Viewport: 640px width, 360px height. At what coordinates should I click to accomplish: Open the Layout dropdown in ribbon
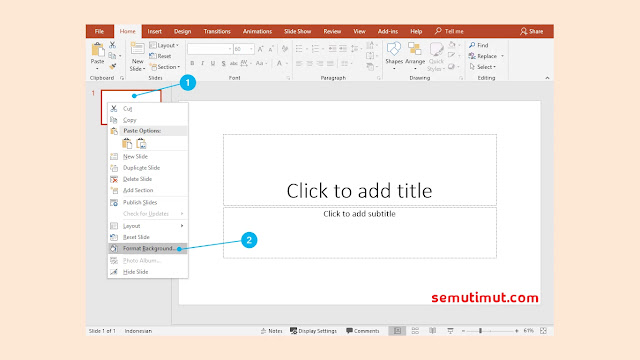click(x=164, y=45)
